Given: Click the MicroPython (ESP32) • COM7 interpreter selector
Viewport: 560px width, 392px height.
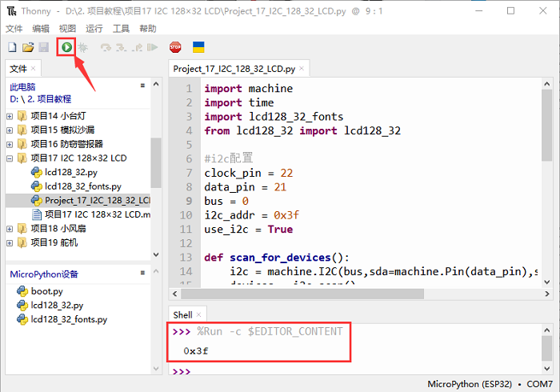Looking at the screenshot, I should pyautogui.click(x=491, y=384).
